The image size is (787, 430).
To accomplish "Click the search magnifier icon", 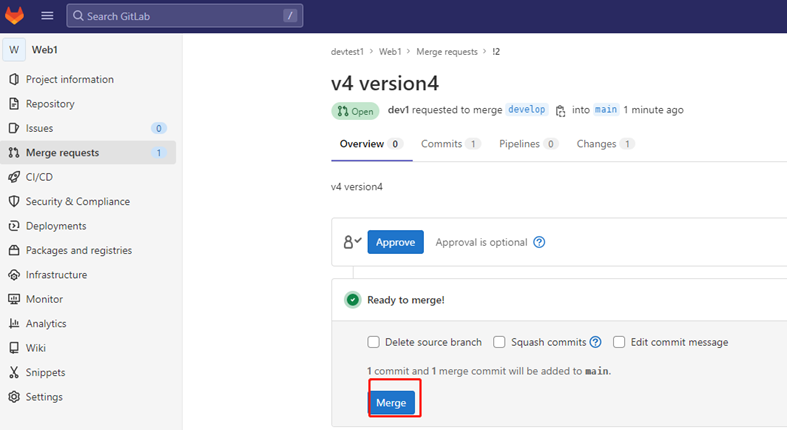I will point(78,16).
